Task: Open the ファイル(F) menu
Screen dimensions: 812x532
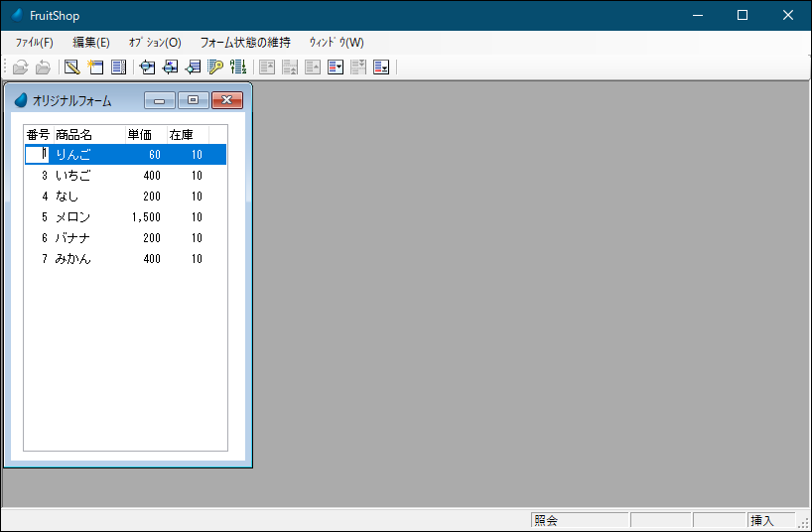Action: point(34,43)
